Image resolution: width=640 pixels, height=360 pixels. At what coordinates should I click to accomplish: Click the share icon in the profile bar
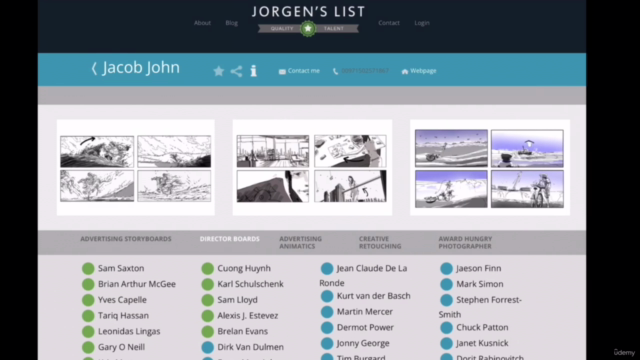236,71
